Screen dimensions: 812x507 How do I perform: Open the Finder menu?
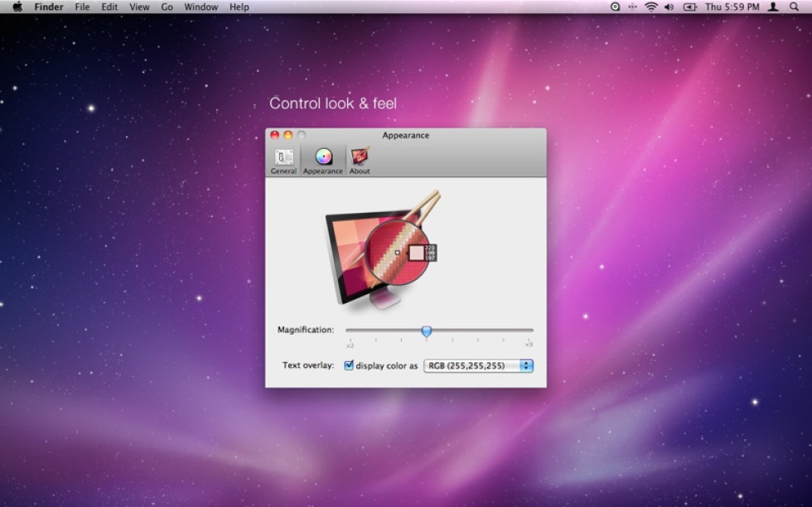(49, 7)
